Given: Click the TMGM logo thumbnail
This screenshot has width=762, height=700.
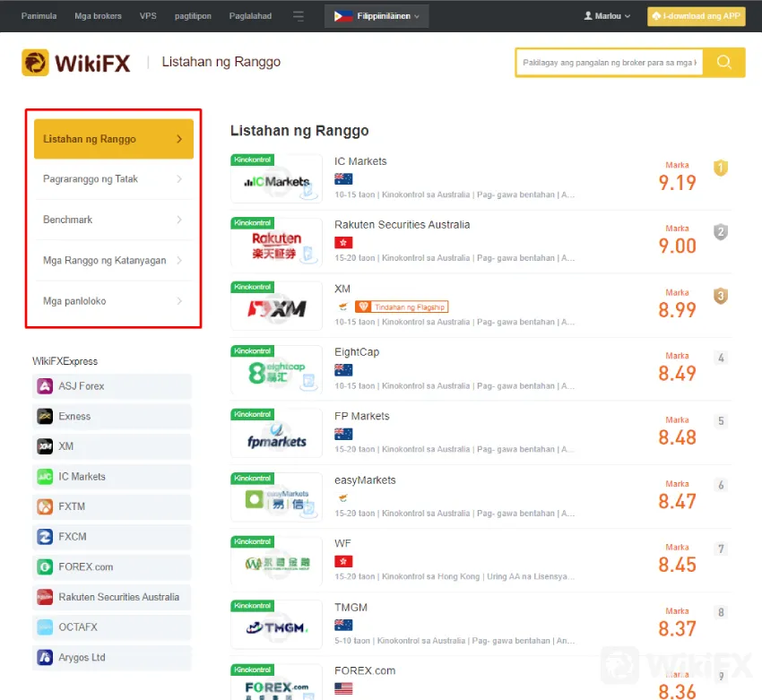Looking at the screenshot, I should click(276, 625).
